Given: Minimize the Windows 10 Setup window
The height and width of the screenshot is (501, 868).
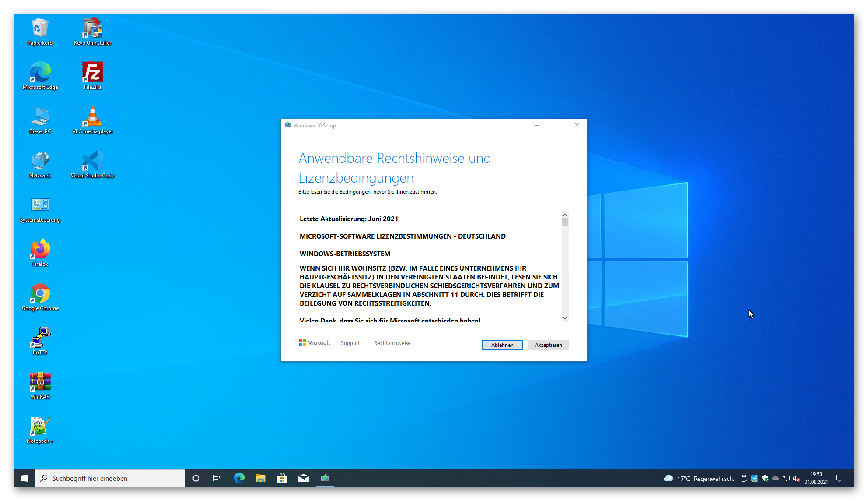Looking at the screenshot, I should pos(537,125).
